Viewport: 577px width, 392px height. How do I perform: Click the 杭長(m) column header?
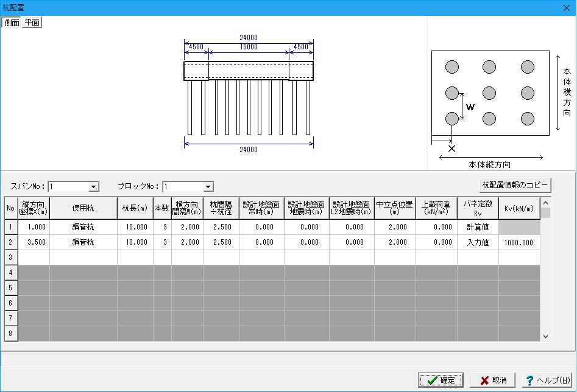click(135, 208)
